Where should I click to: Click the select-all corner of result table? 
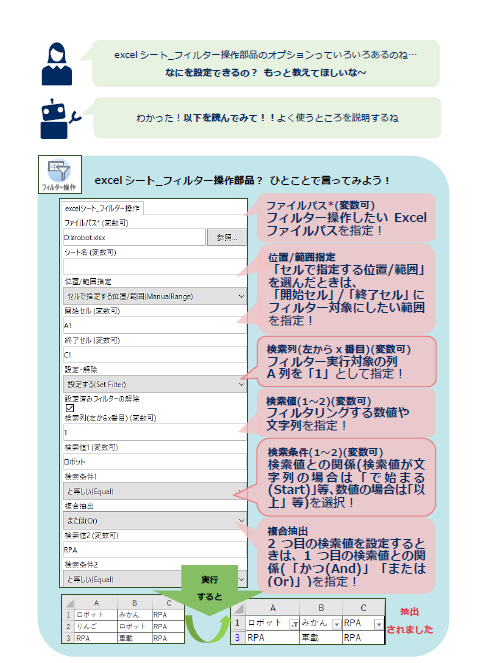click(x=238, y=608)
